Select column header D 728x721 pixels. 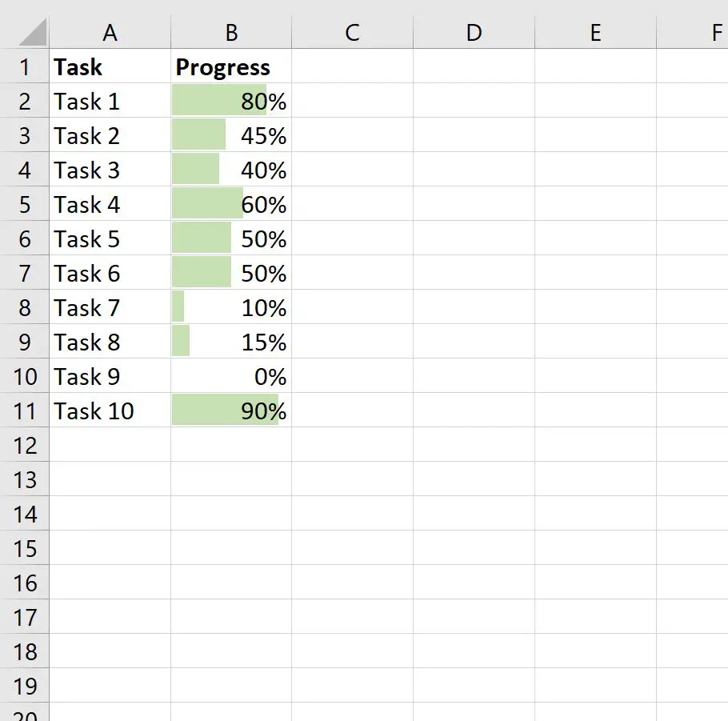(x=474, y=33)
